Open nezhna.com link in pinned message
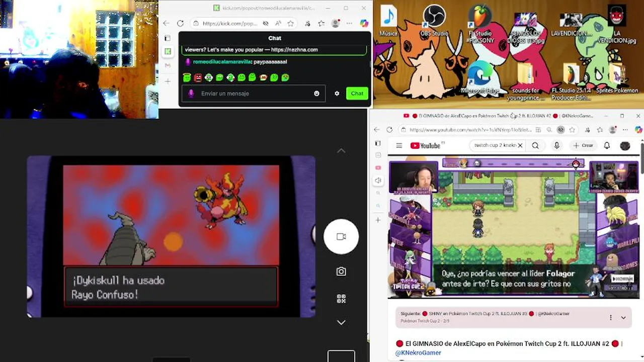Image resolution: width=644 pixels, height=362 pixels. click(294, 50)
